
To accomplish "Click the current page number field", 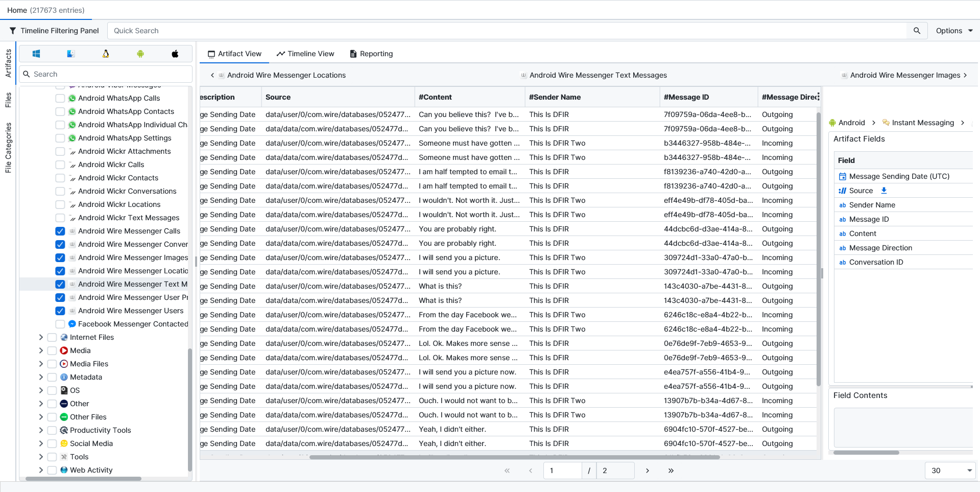I will pos(563,471).
